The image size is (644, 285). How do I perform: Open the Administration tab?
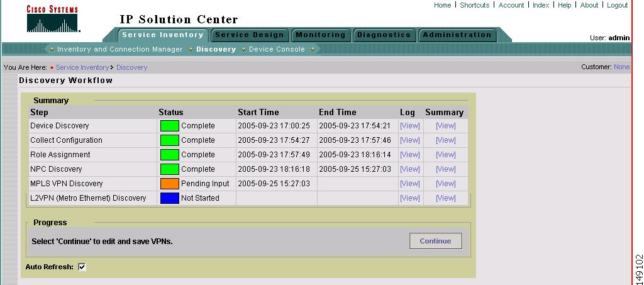coord(457,35)
